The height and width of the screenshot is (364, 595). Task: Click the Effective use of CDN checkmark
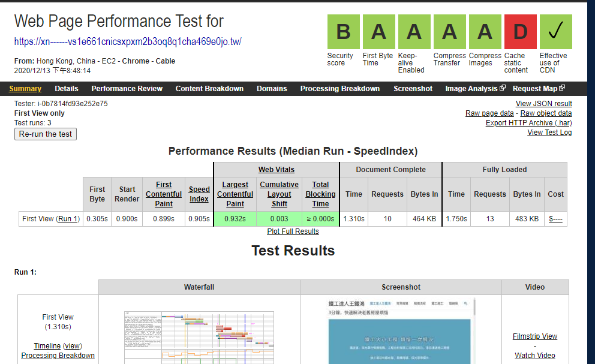click(555, 32)
